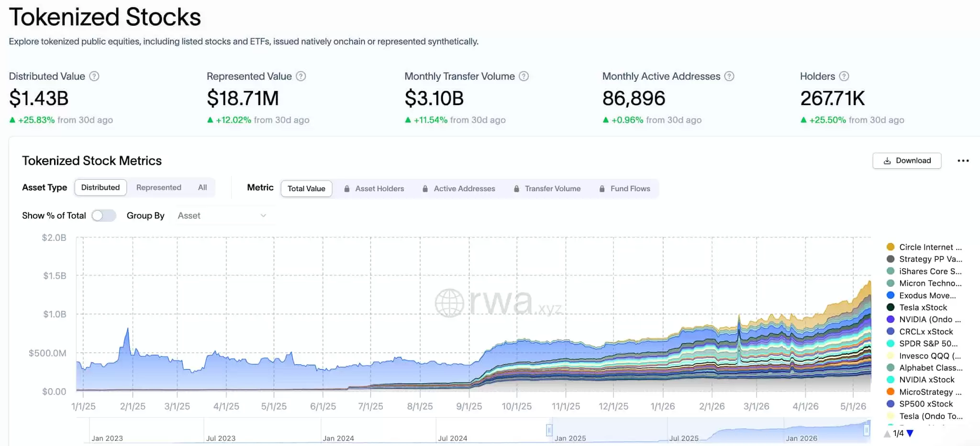
Task: Go to next legend page arrow
Action: [910, 434]
